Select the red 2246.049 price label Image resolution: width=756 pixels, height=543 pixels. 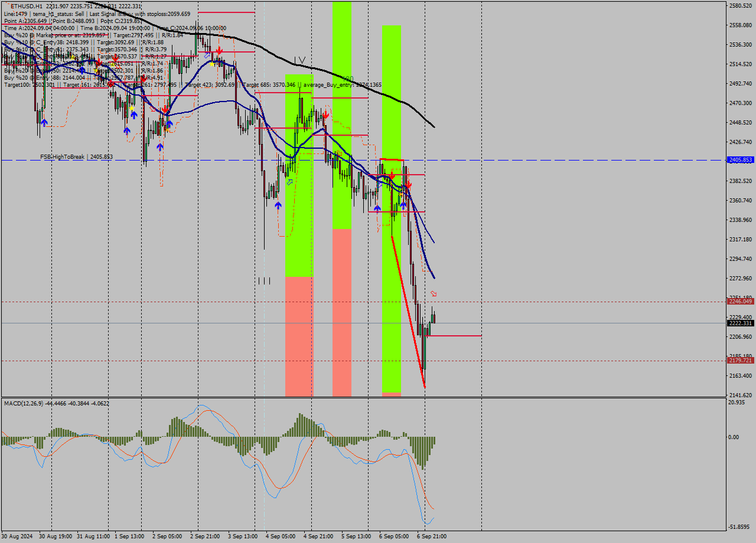pyautogui.click(x=741, y=301)
